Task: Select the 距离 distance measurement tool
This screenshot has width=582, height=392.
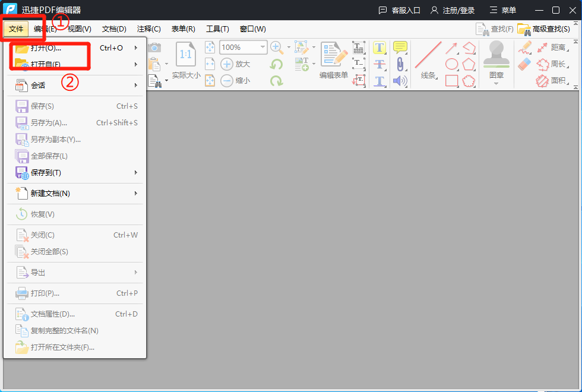Action: 558,48
